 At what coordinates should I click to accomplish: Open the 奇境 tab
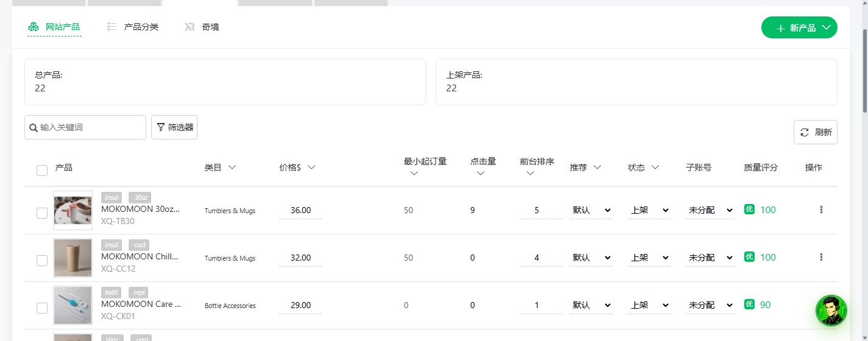(x=202, y=27)
